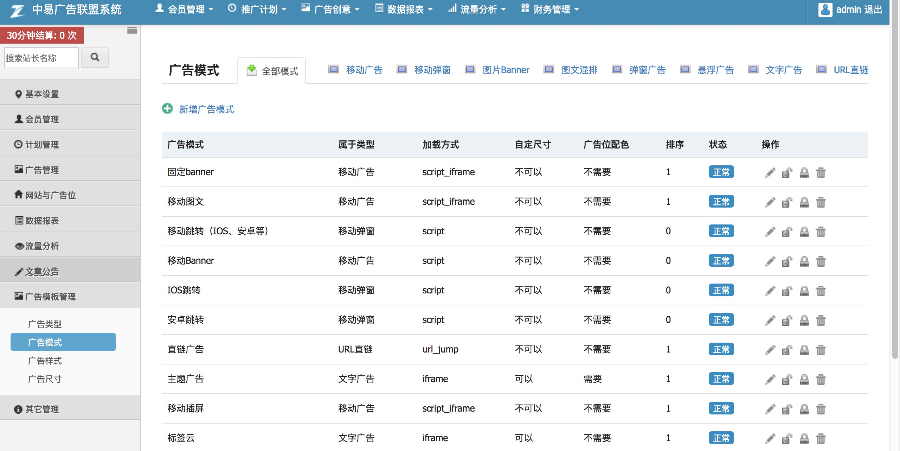Click the magnifier search button
900x451 pixels.
(x=95, y=57)
